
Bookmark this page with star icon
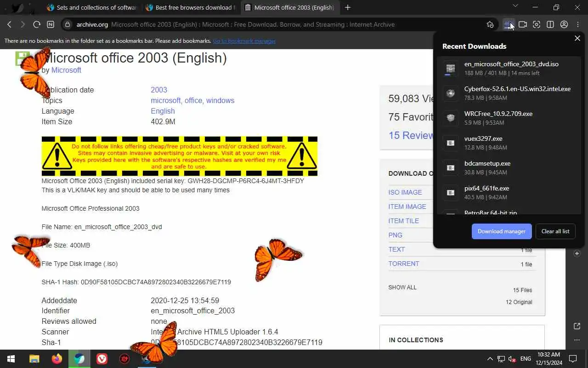pos(490,24)
